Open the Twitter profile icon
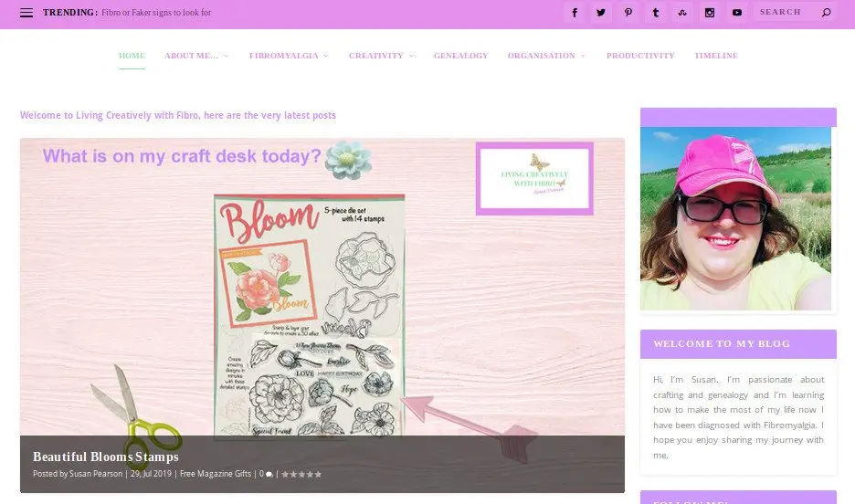Viewport: 855px width, 504px height. point(601,13)
